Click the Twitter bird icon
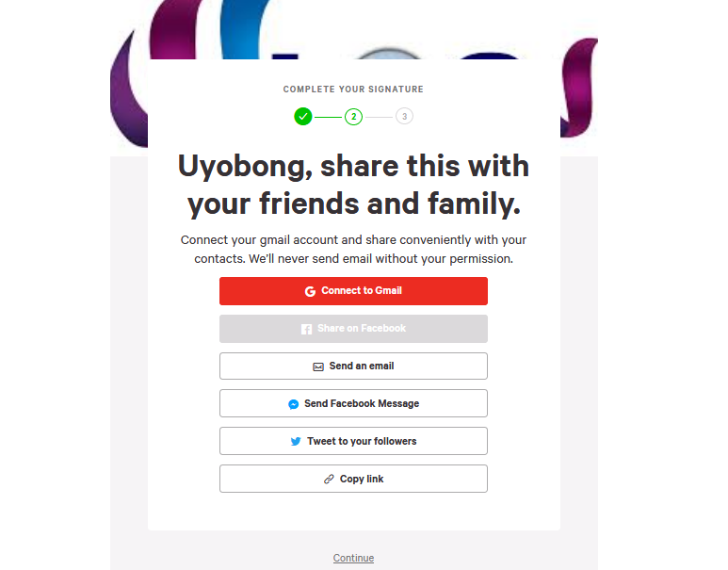This screenshot has width=728, height=570. [296, 441]
